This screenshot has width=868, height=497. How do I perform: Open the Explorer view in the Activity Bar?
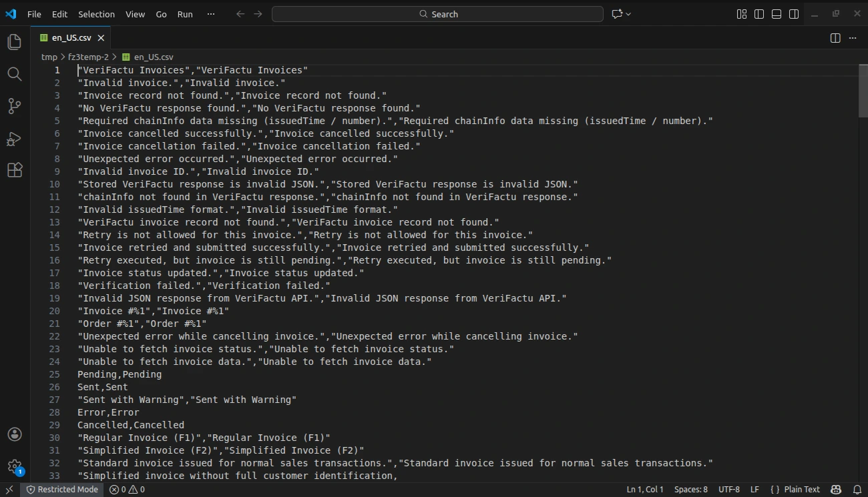coord(15,41)
